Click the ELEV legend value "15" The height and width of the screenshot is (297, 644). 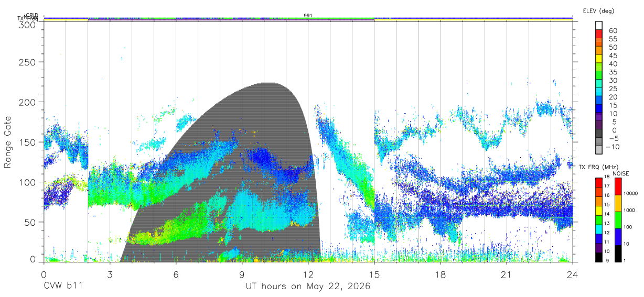pos(613,105)
